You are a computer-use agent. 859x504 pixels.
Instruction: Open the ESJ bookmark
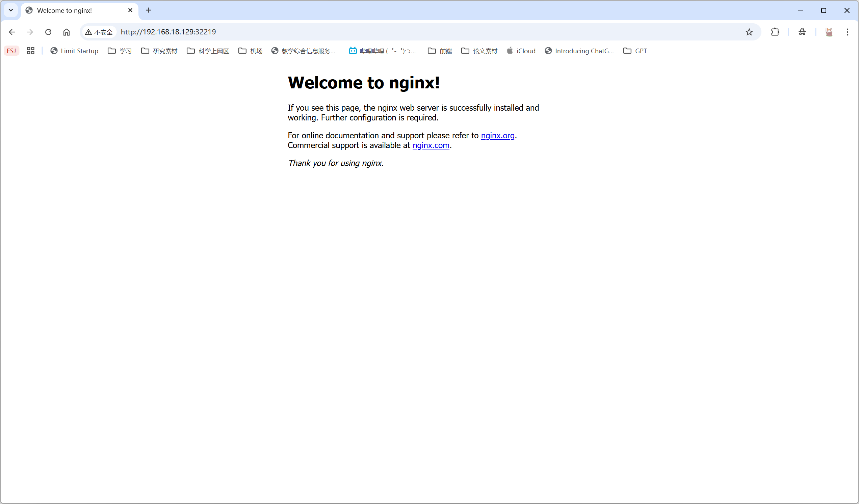(11, 51)
